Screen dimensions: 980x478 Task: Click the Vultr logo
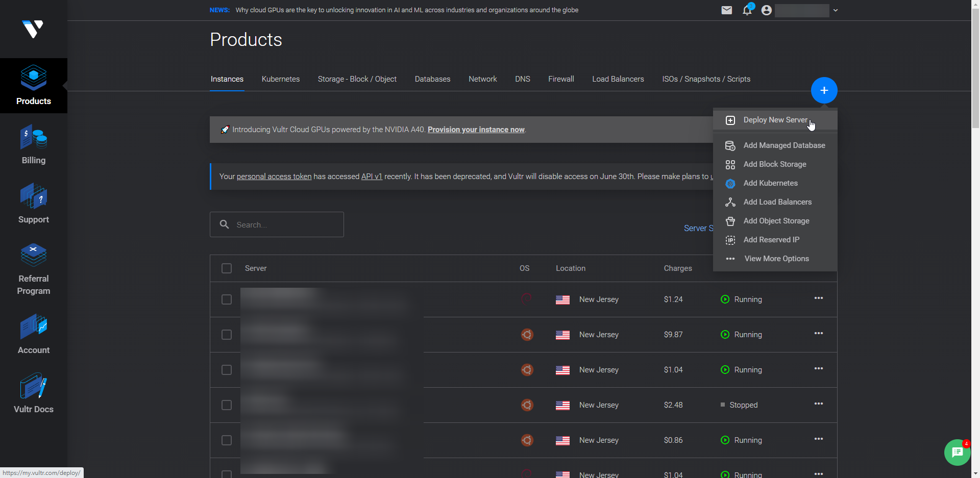[x=33, y=29]
